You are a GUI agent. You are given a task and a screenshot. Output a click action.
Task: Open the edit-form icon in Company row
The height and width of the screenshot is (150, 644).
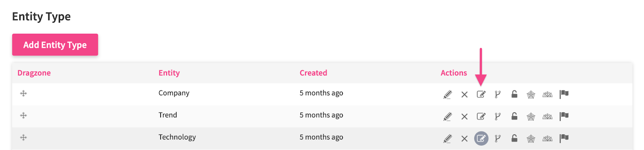tap(481, 94)
